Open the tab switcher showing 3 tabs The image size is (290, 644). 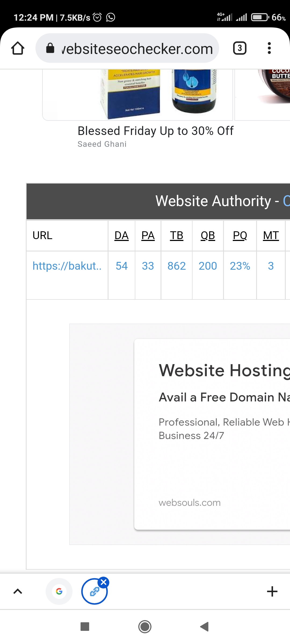[240, 48]
